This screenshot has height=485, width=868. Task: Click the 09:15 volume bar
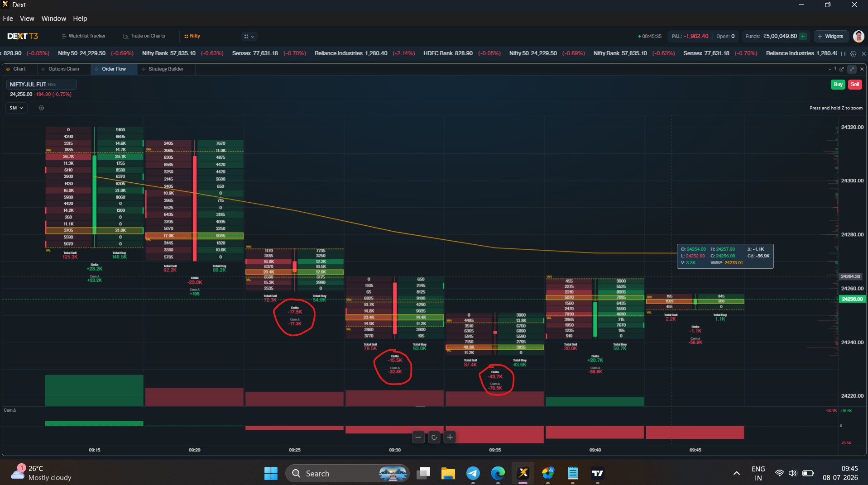coord(94,390)
